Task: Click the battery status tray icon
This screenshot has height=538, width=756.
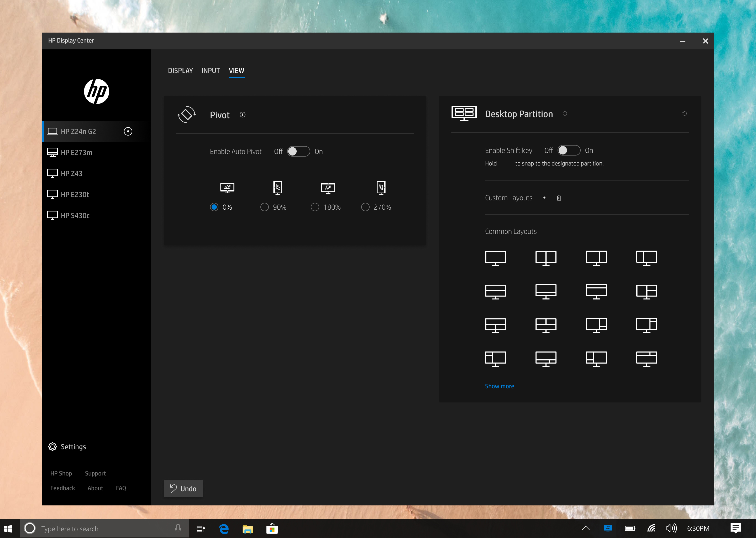Action: 629,528
